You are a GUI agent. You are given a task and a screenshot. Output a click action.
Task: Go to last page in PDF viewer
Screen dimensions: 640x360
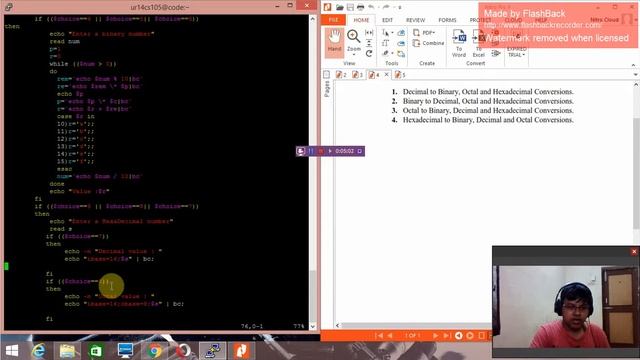pyautogui.click(x=447, y=336)
